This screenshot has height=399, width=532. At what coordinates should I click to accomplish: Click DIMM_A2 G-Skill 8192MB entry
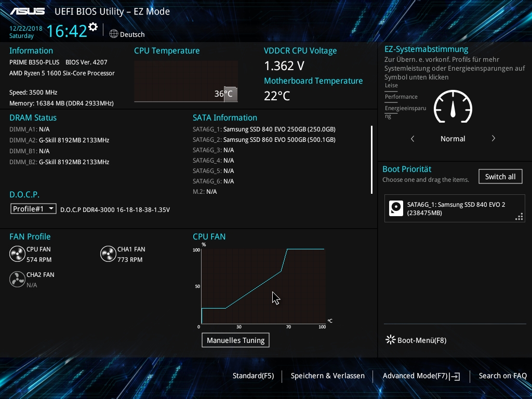59,140
